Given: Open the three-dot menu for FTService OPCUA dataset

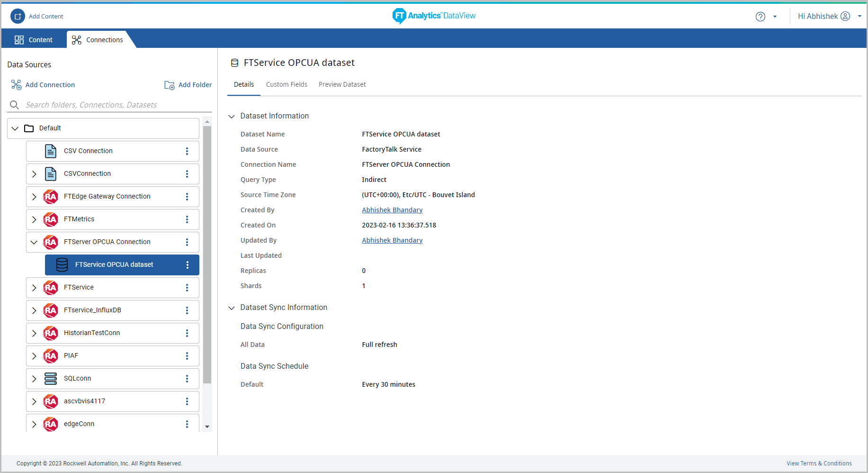Looking at the screenshot, I should pyautogui.click(x=188, y=265).
